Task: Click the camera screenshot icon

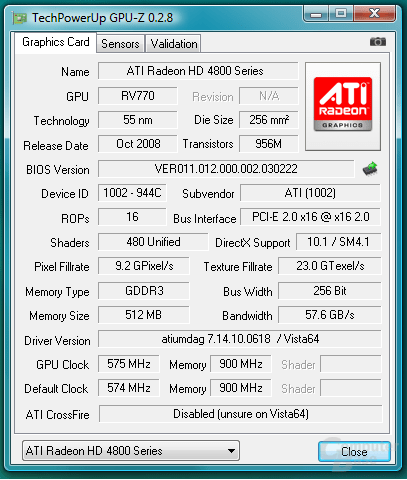Action: pos(378,42)
